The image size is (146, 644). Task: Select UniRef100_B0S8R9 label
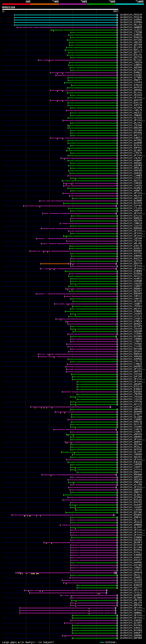point(131,336)
